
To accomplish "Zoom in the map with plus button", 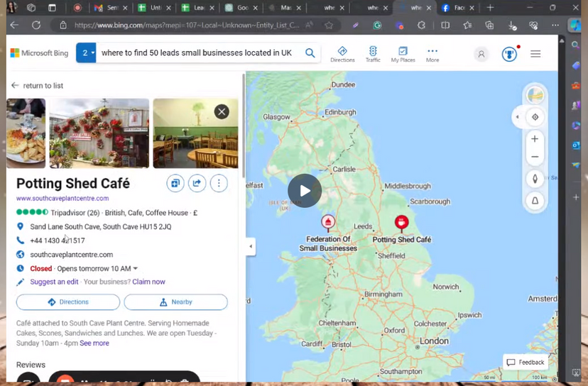I will 535,139.
